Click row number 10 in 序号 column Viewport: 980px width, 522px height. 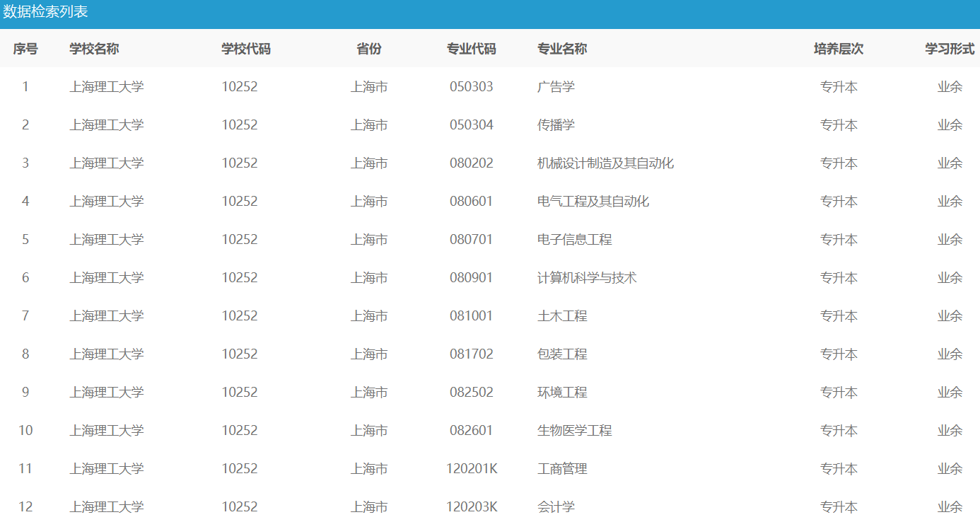point(25,431)
